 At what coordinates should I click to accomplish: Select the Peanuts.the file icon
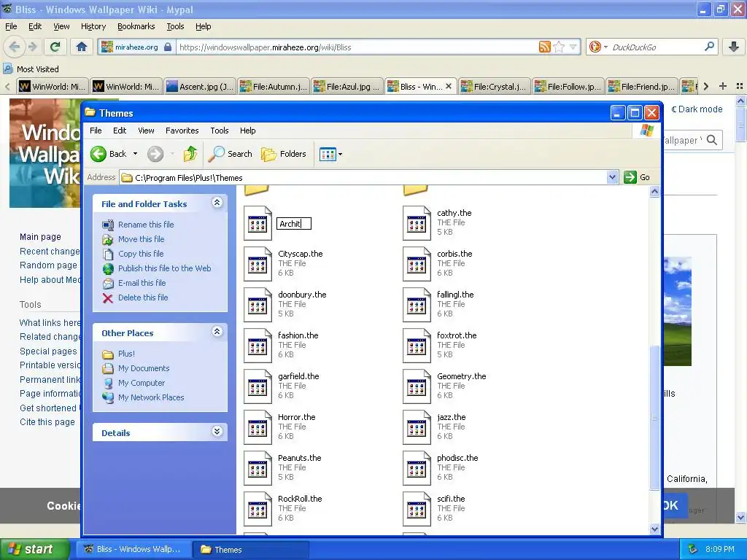coord(258,469)
